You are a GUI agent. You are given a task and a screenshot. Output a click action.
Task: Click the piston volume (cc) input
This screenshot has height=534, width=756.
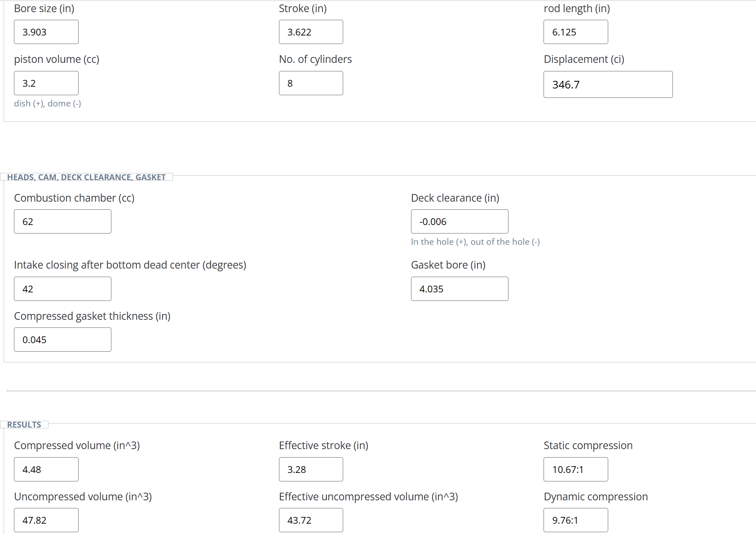click(46, 83)
